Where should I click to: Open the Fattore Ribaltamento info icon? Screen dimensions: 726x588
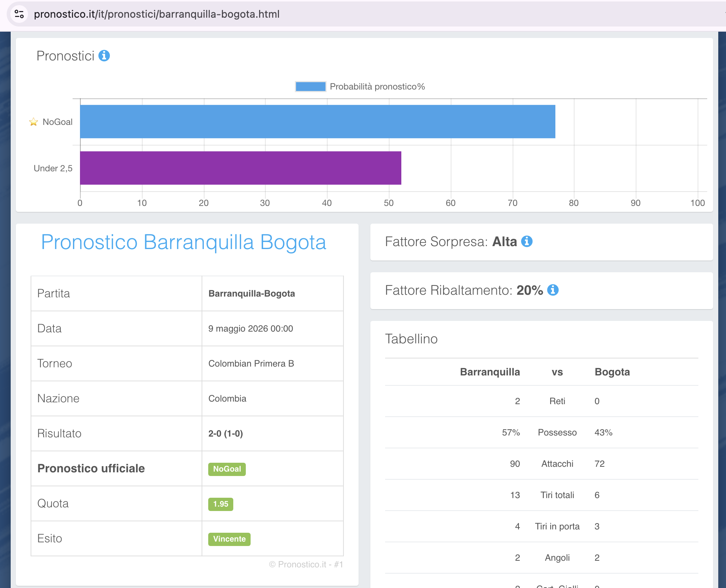point(553,290)
